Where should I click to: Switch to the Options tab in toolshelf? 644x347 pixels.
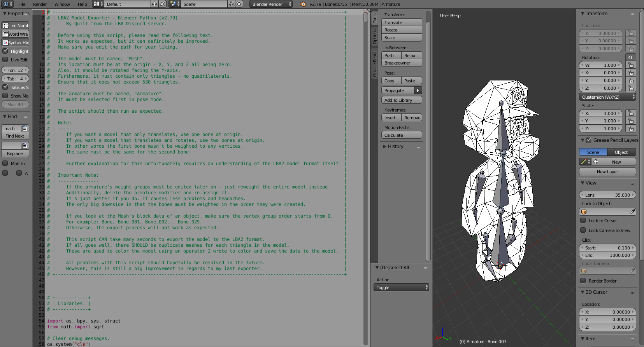pyautogui.click(x=375, y=36)
